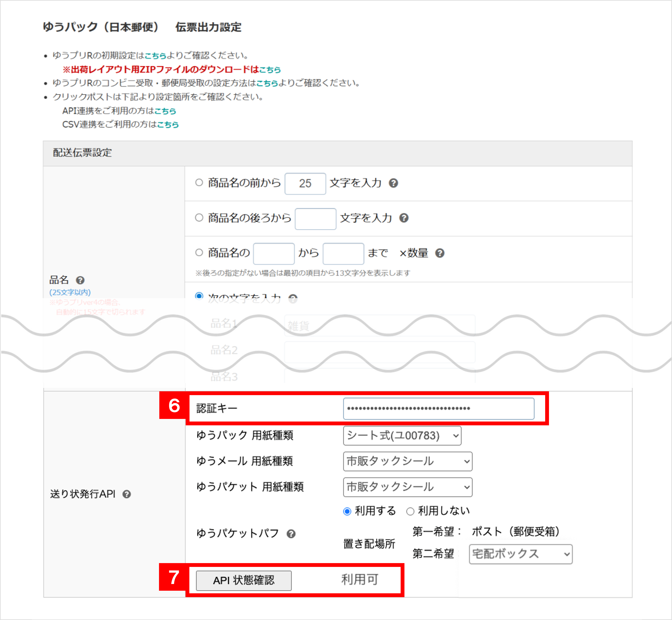This screenshot has width=672, height=620.
Task: Select 商品名の前から radio option
Action: 199,182
